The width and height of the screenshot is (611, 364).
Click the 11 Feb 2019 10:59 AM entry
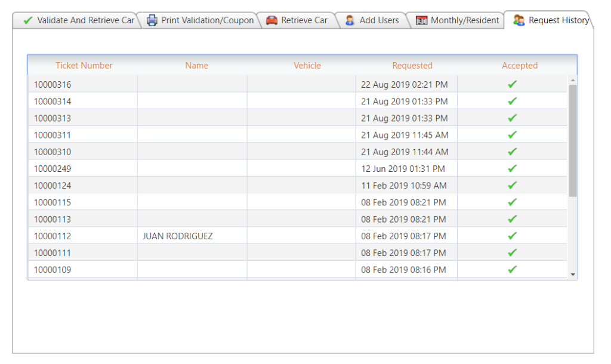click(404, 186)
